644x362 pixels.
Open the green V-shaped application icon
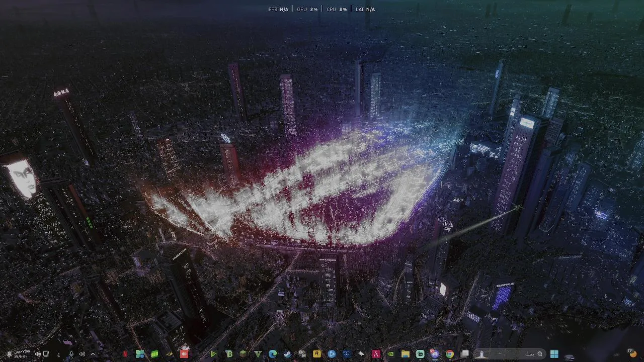258,354
